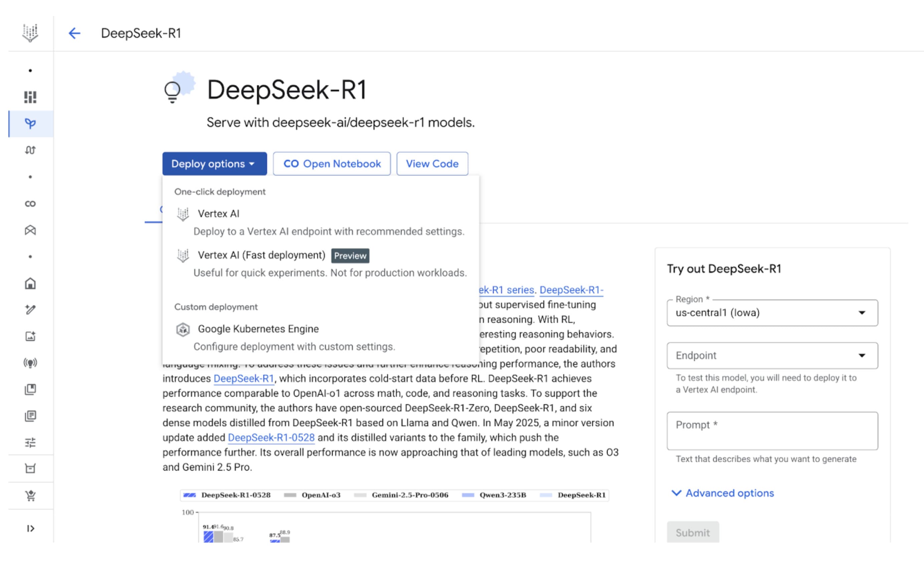
Task: Click the Vertex AI Fast deployment icon
Action: click(183, 255)
